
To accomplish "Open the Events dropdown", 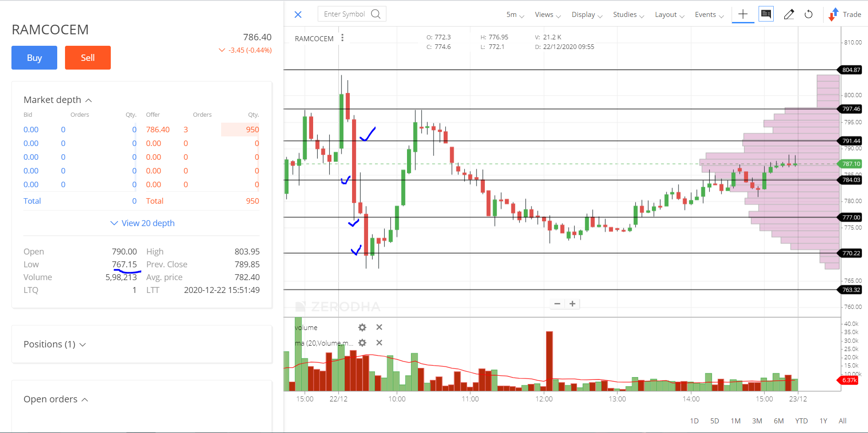I will (x=709, y=15).
